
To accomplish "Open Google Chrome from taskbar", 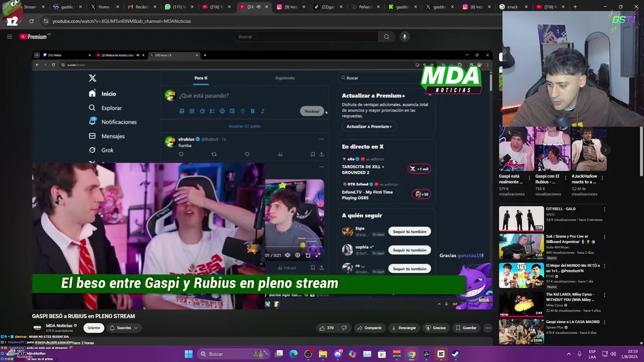I will (x=412, y=354).
